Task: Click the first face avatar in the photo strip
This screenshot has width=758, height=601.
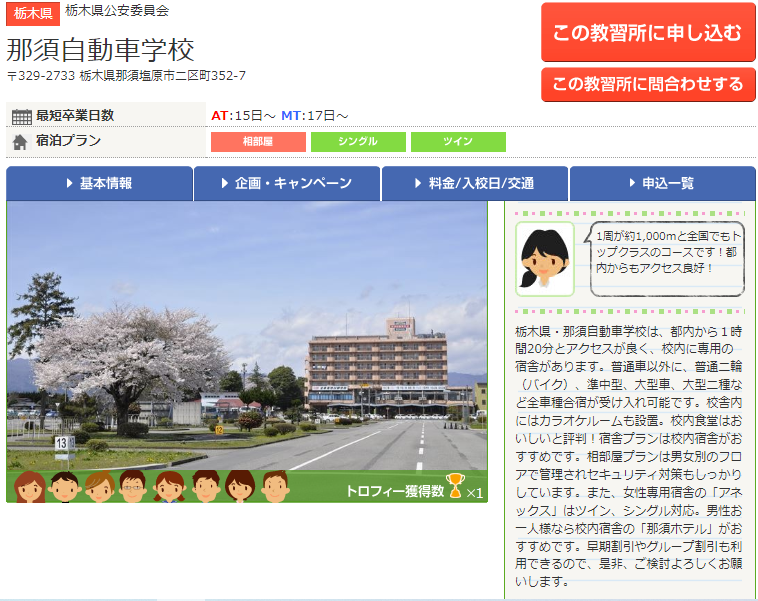Action: tap(29, 486)
